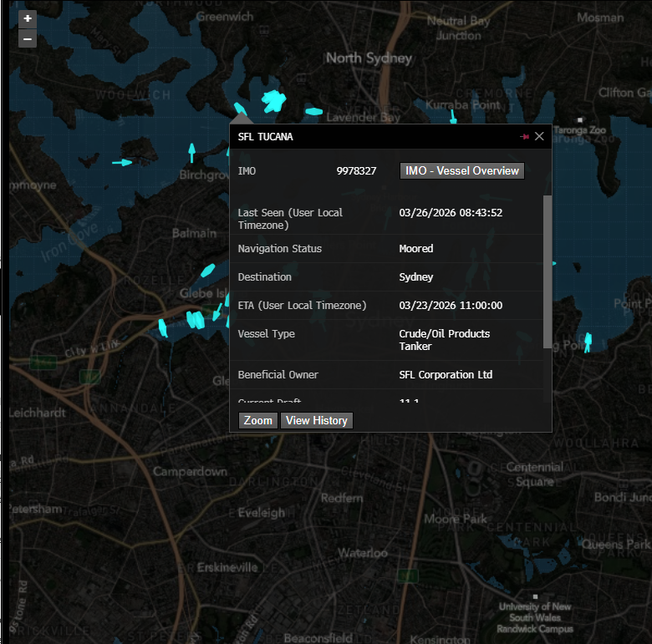The image size is (652, 644).
Task: Click the Waterloo map label
Action: pos(363,553)
